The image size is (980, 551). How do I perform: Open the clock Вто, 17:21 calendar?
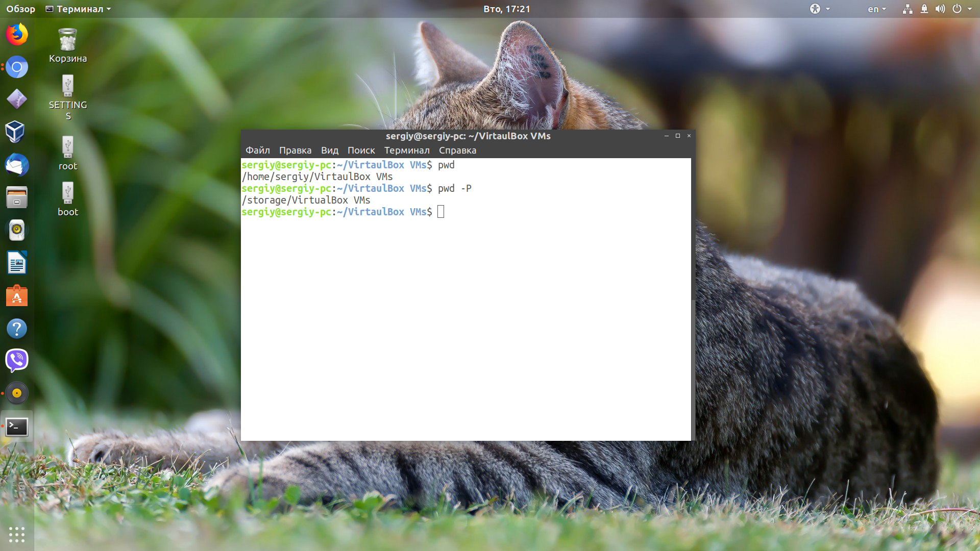click(506, 9)
